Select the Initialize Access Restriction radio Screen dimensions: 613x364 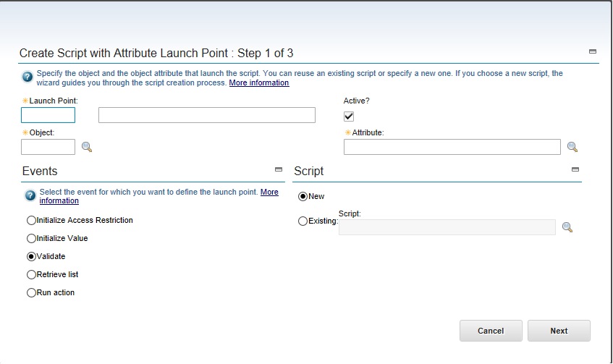pyautogui.click(x=31, y=220)
